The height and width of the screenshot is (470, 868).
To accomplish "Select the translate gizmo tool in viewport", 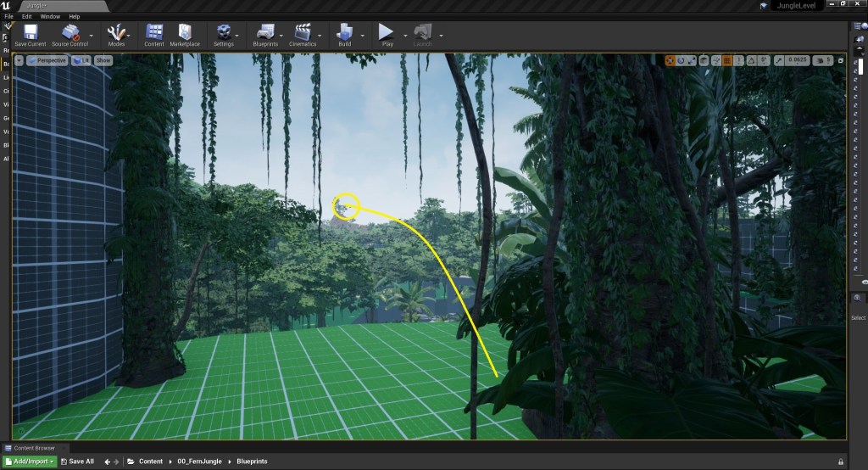I will [670, 60].
